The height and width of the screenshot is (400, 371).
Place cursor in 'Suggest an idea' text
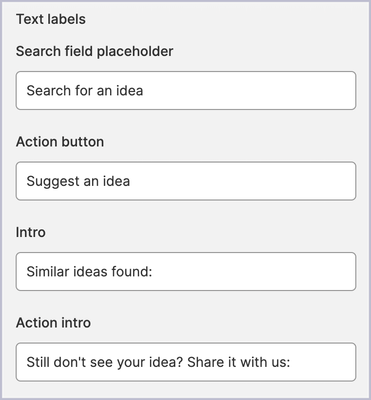78,182
